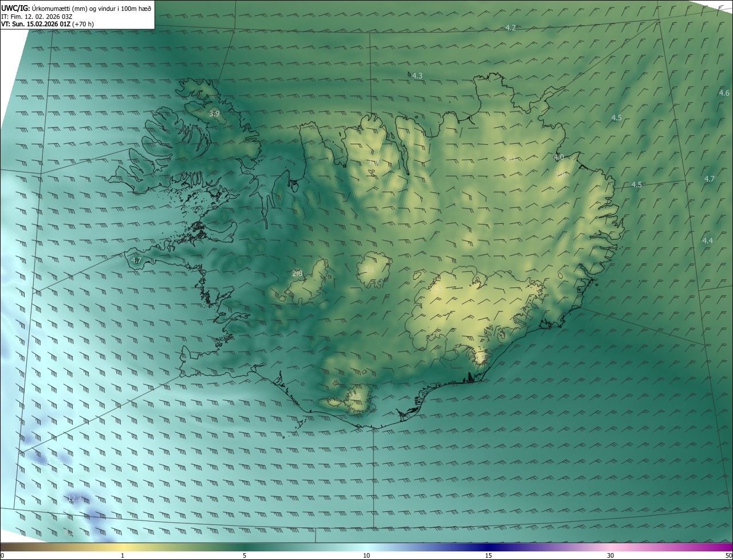Screen dimensions: 733x560
Task: Click the '4.7' value label west of Iceland
Action: tap(136, 260)
